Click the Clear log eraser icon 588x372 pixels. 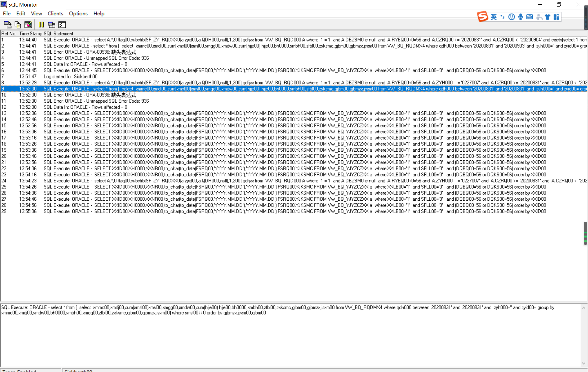pyautogui.click(x=28, y=25)
